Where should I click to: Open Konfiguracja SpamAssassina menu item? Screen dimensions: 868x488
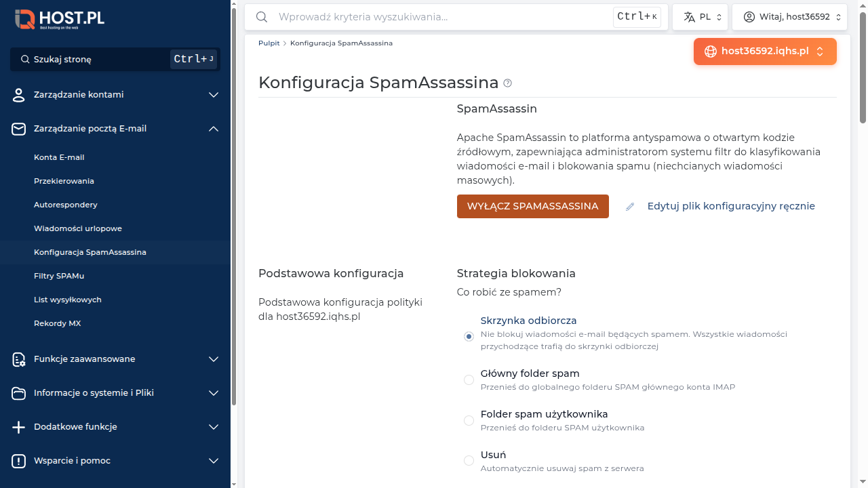point(115,252)
